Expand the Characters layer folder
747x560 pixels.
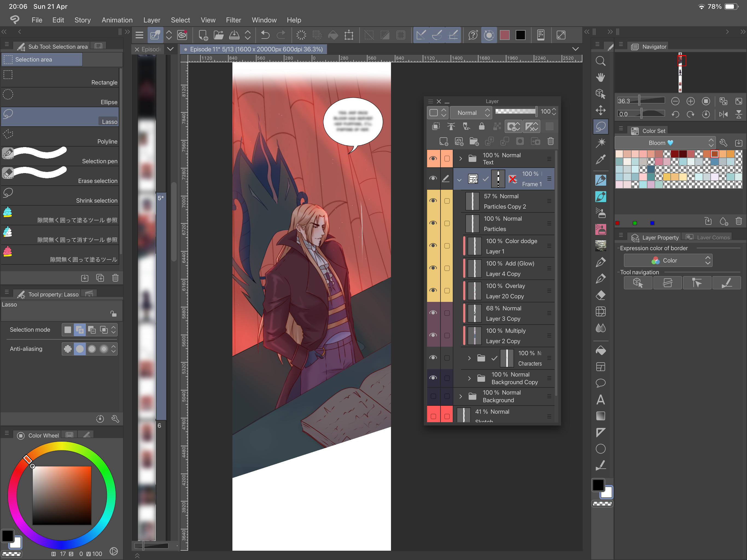pyautogui.click(x=469, y=358)
